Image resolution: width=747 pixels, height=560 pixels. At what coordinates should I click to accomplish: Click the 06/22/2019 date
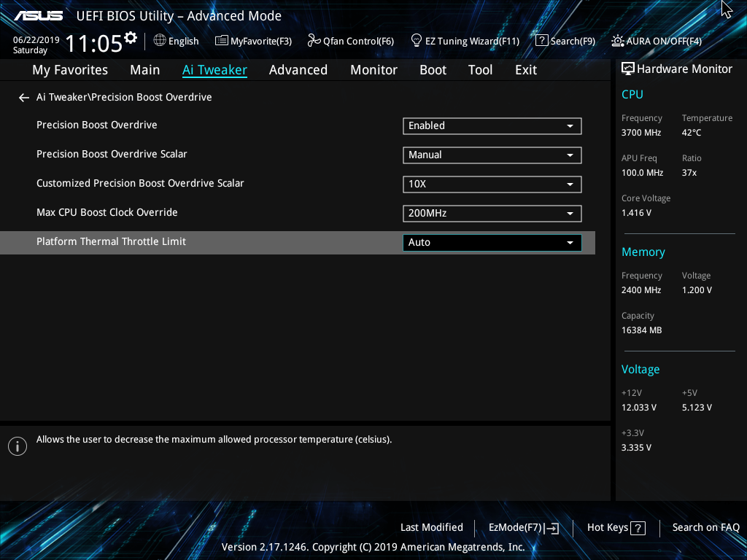click(36, 40)
